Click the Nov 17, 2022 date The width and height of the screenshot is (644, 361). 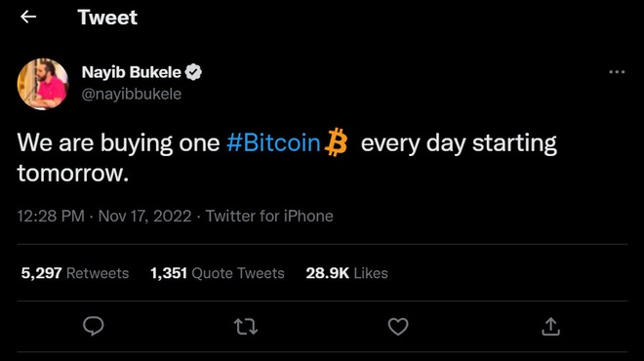(x=145, y=216)
